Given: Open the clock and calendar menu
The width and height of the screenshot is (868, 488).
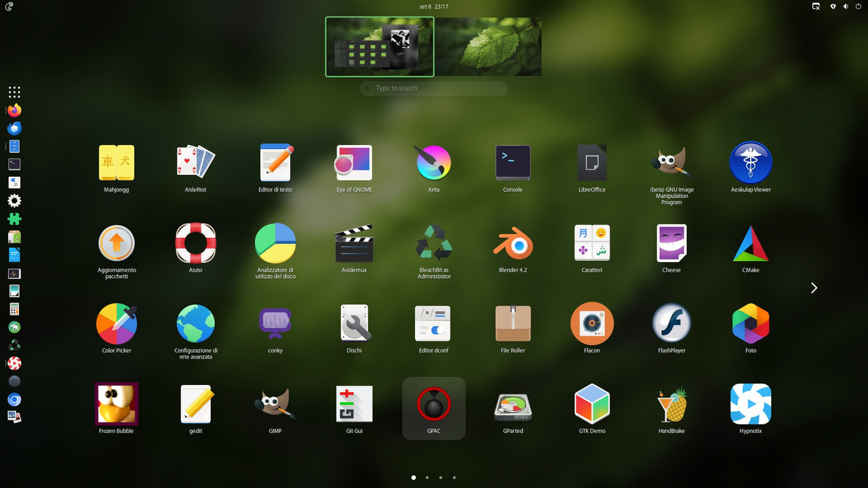Looking at the screenshot, I should click(x=433, y=6).
